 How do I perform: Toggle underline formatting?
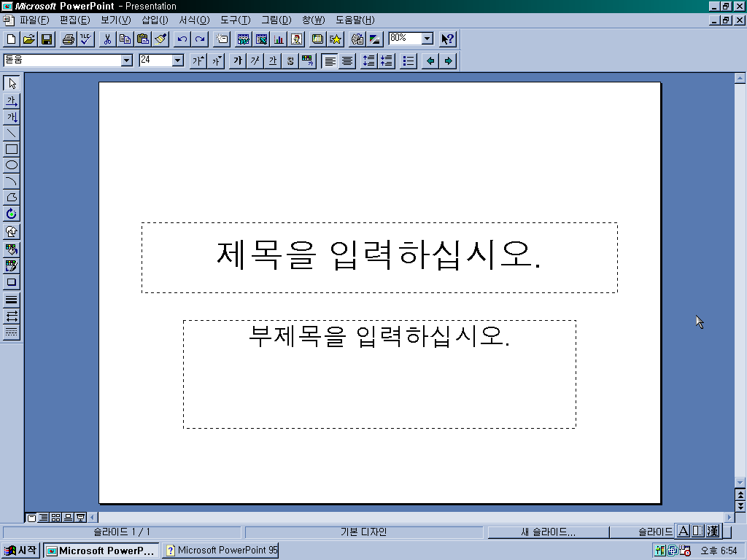[273, 61]
